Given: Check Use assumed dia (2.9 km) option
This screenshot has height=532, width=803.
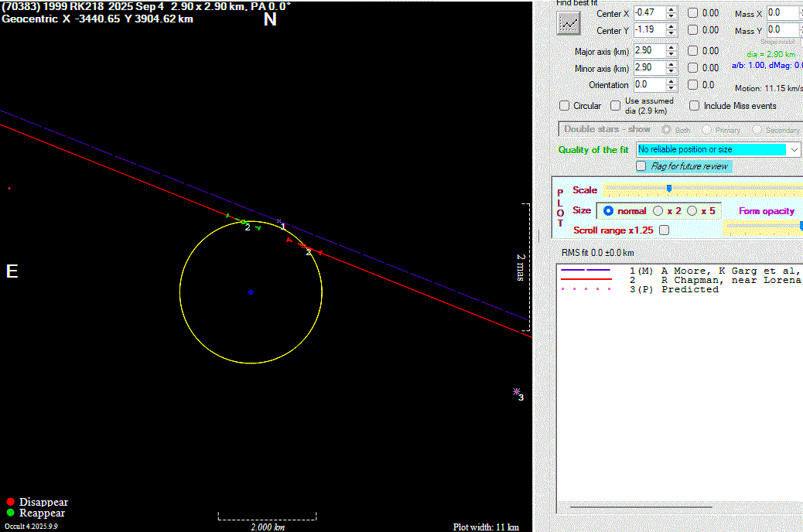Looking at the screenshot, I should [x=616, y=106].
